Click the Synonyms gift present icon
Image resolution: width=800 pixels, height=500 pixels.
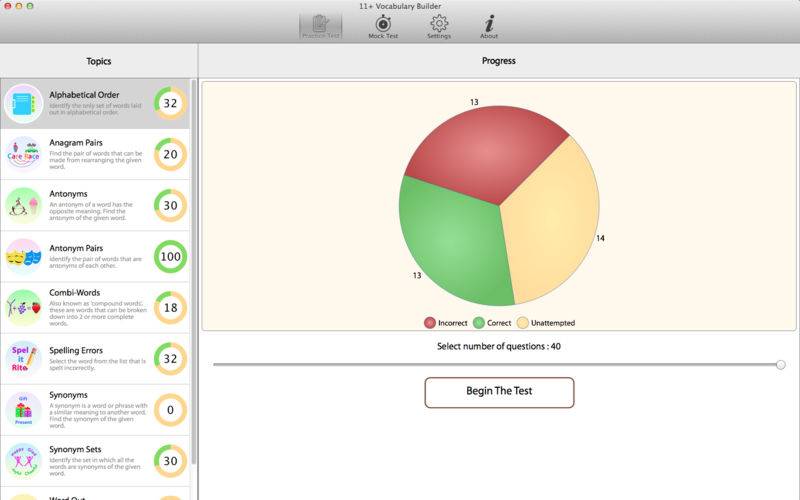[23, 410]
